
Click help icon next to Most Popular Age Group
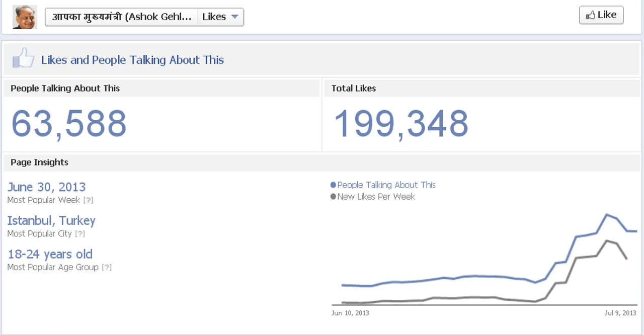(107, 268)
